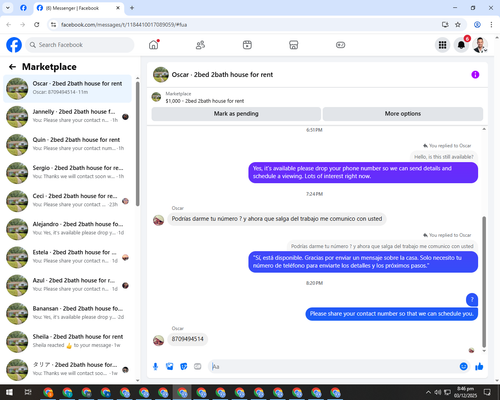Open the Chrome profile icon

click(477, 25)
